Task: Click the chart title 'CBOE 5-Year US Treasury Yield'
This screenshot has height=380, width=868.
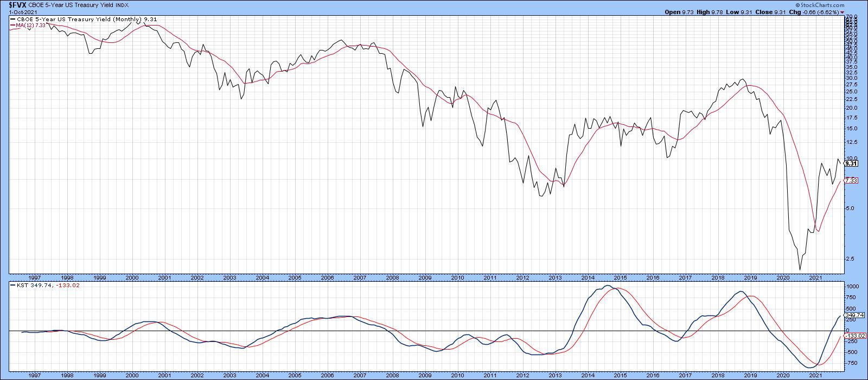Action: coord(71,5)
